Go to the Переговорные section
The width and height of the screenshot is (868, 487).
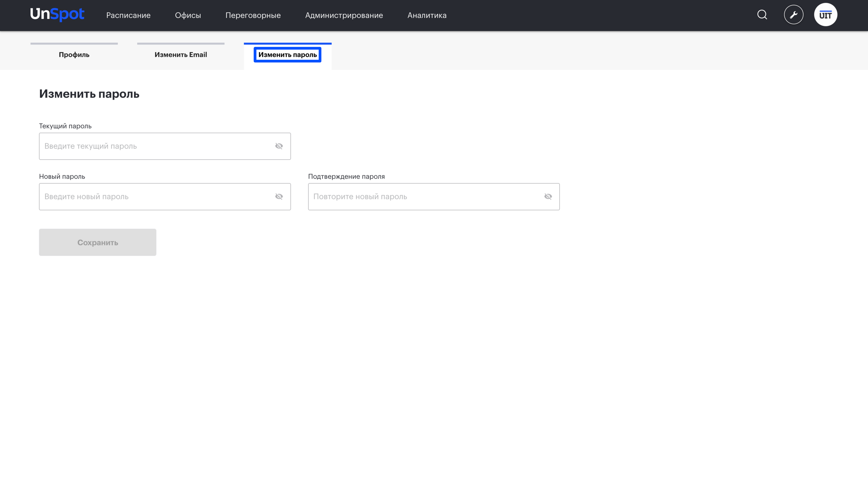[x=253, y=15]
